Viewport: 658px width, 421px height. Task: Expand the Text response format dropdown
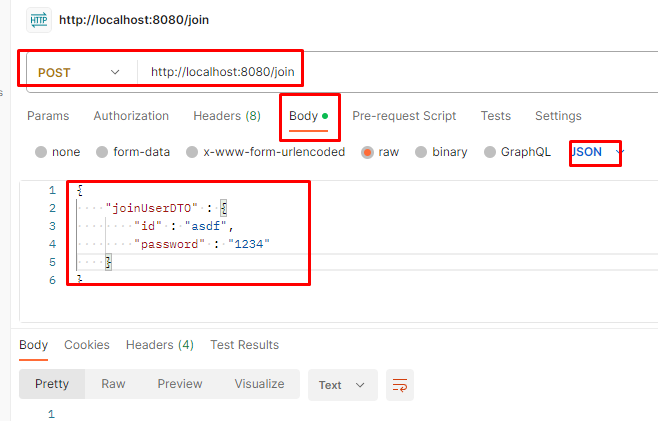342,385
